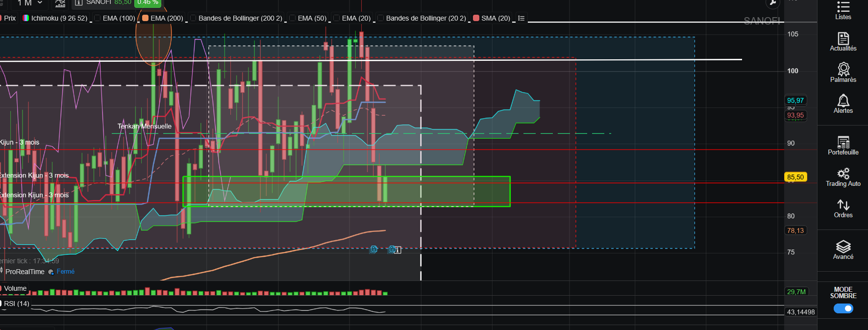Click the indicators chart icon in top toolbar
This screenshot has width=868, height=330.
[x=60, y=3]
